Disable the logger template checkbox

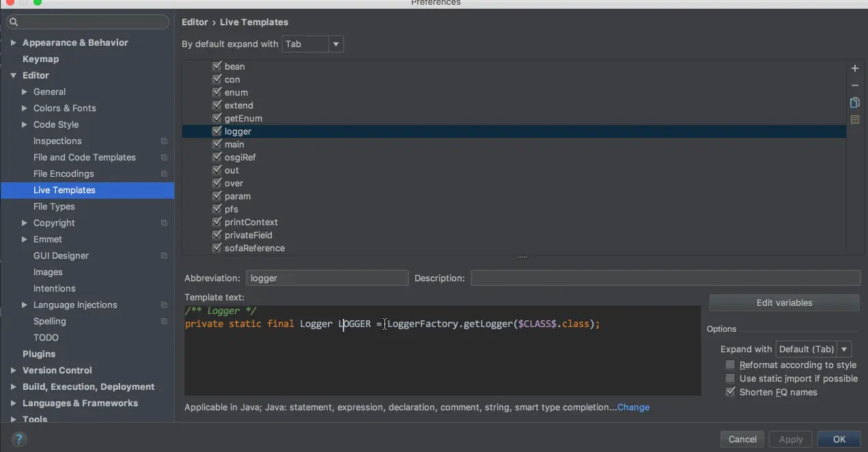217,131
